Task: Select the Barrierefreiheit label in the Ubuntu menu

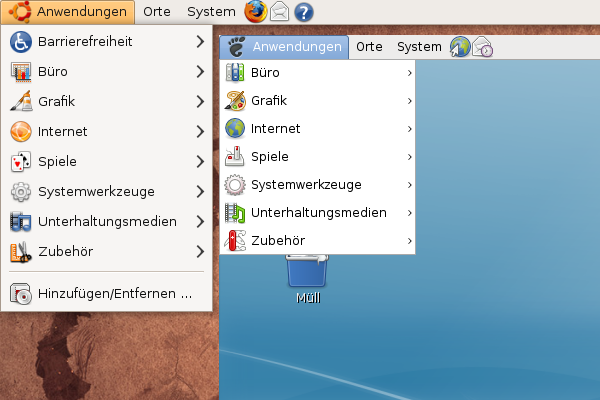Action: coord(85,41)
